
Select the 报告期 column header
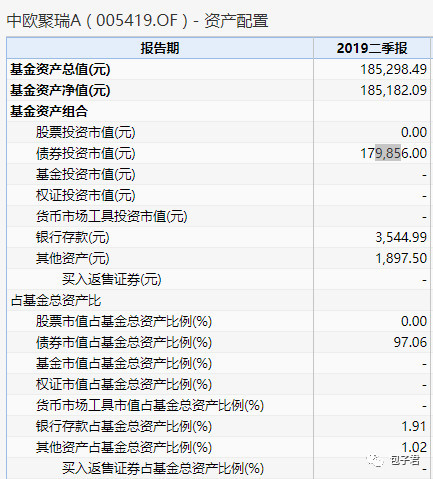coord(160,48)
